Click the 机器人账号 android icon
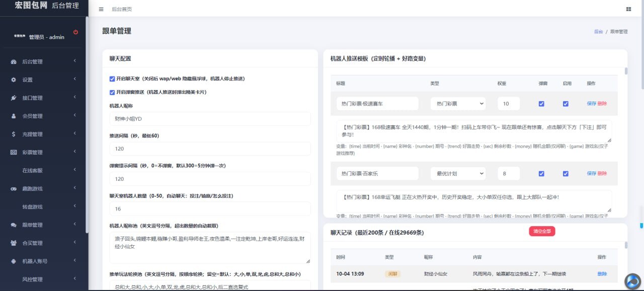Image resolution: width=644 pixels, height=291 pixels. (14, 261)
